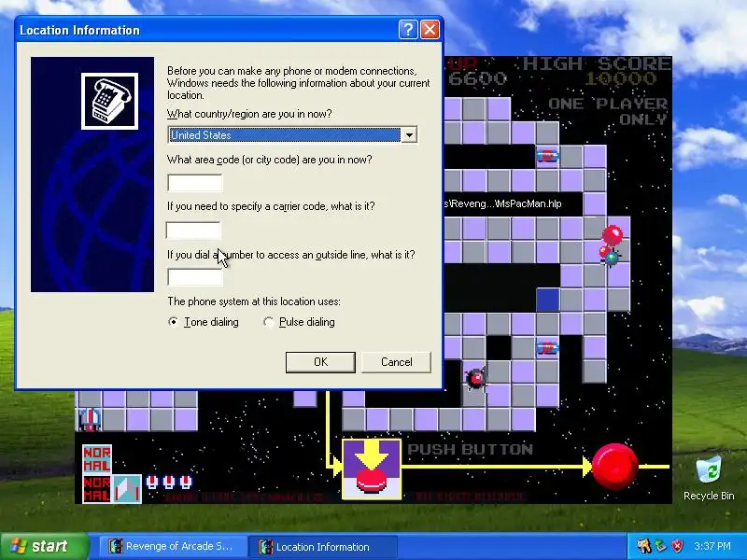
Task: Click the teal cube icon beside NORMAL
Action: coord(127,488)
